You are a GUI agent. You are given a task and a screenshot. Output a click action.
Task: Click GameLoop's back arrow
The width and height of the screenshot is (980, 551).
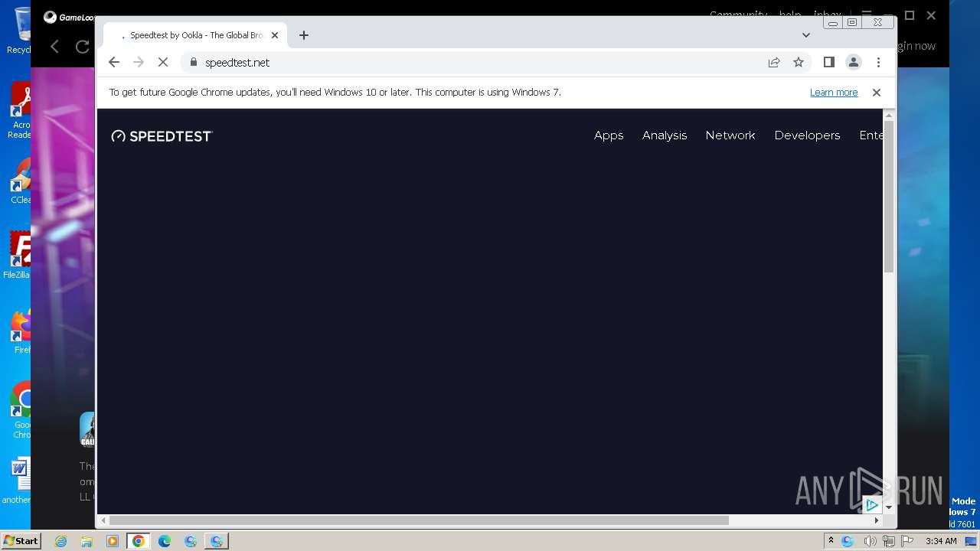(x=54, y=47)
